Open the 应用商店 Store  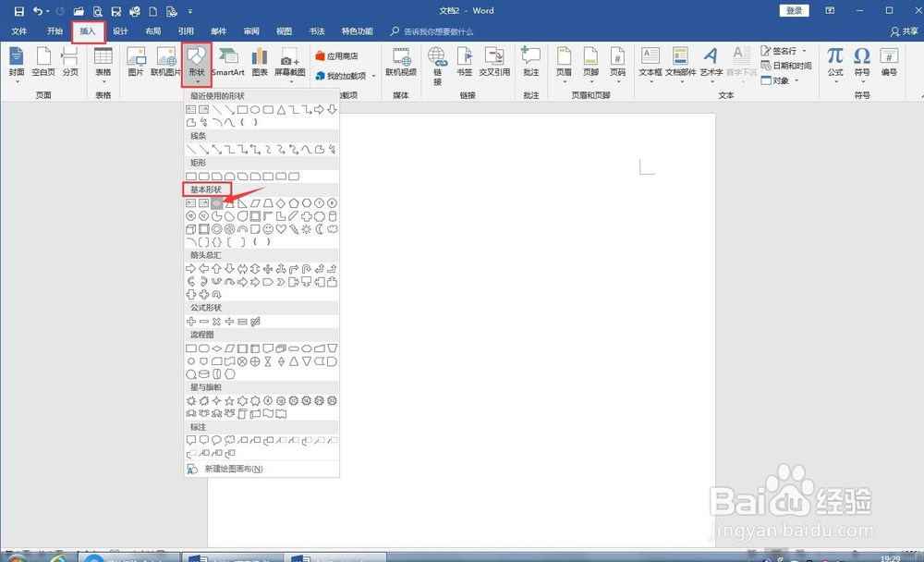[x=336, y=56]
